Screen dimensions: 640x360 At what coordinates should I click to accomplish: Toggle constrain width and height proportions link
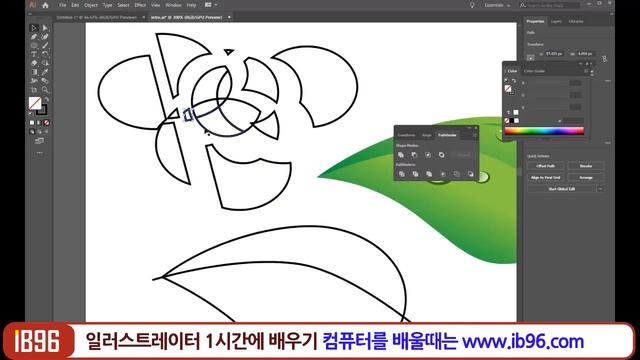[604, 59]
